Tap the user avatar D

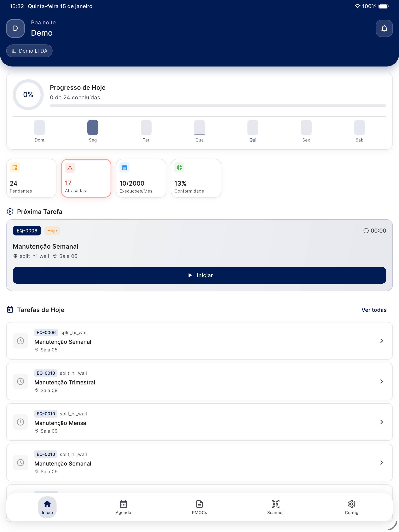tap(15, 28)
